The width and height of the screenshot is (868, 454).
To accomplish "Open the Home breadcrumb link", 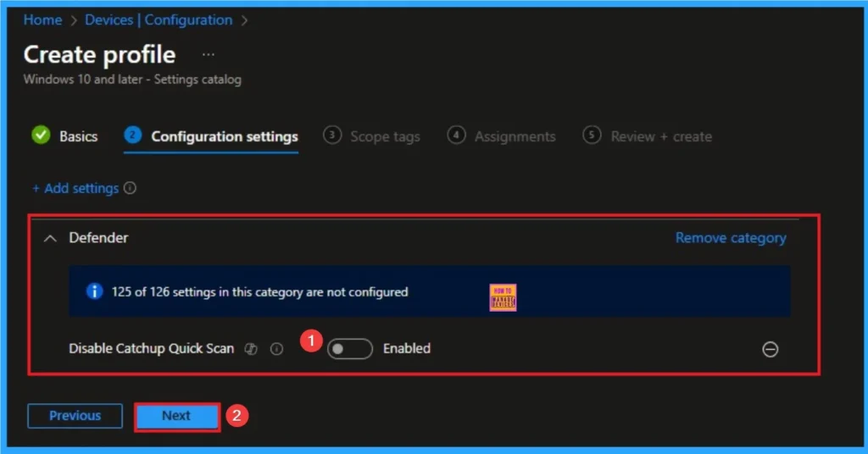I will pyautogui.click(x=42, y=20).
